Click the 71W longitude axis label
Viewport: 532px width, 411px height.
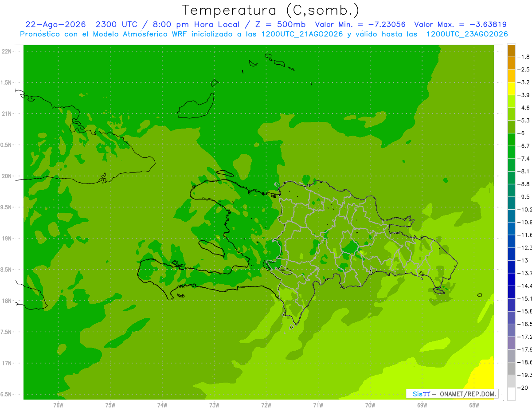(318, 405)
